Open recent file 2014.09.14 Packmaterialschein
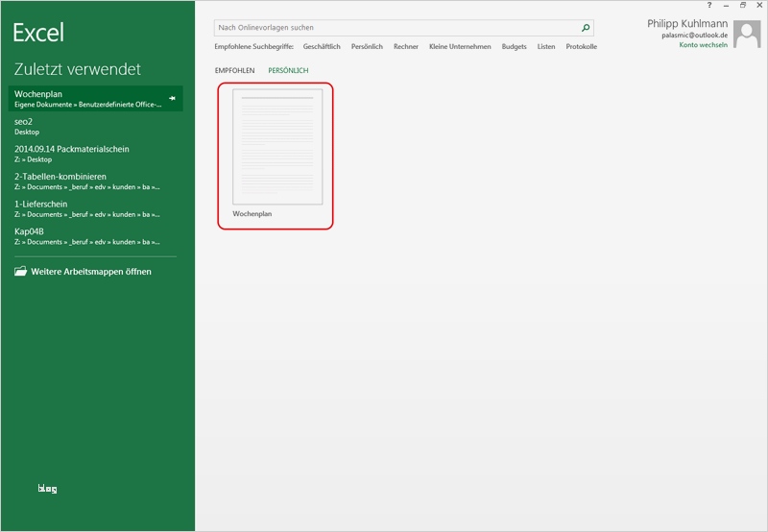 click(95, 154)
